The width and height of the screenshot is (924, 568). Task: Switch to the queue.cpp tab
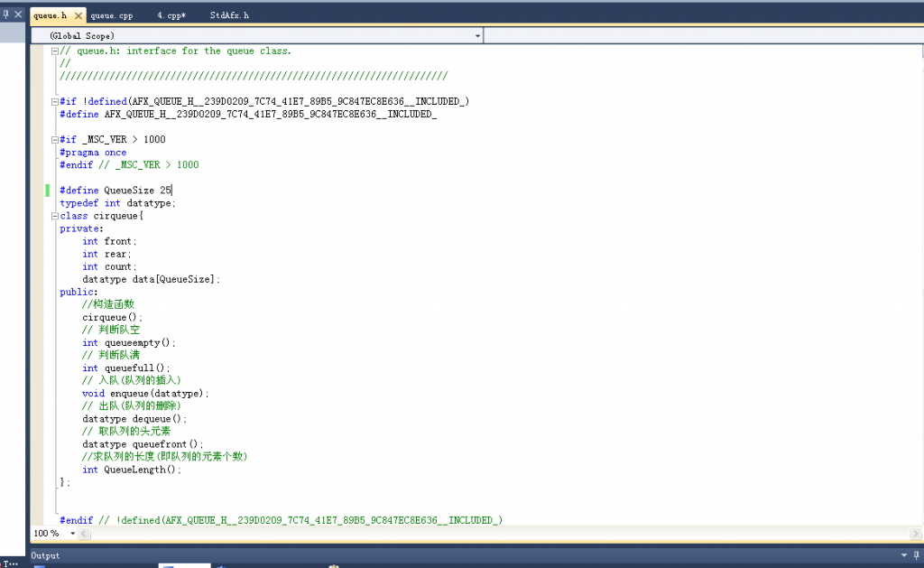click(x=111, y=15)
